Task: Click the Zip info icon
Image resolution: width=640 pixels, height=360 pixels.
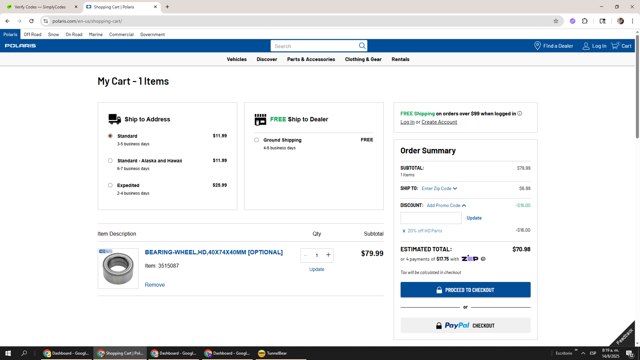Action: tap(483, 259)
